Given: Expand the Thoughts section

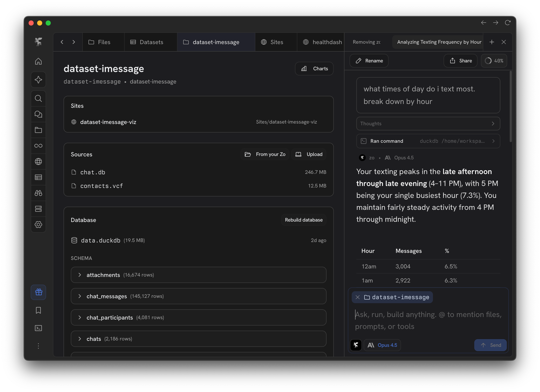Looking at the screenshot, I should (428, 123).
